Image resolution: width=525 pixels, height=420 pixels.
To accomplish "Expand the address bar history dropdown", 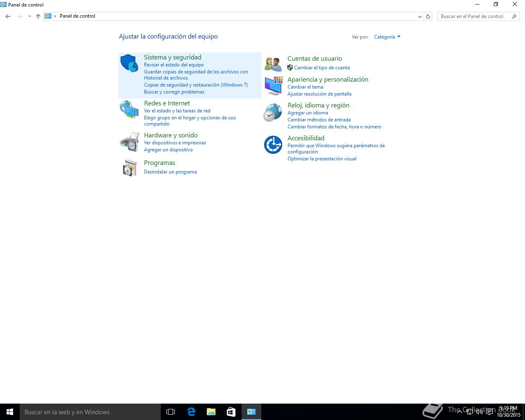I will click(x=420, y=16).
